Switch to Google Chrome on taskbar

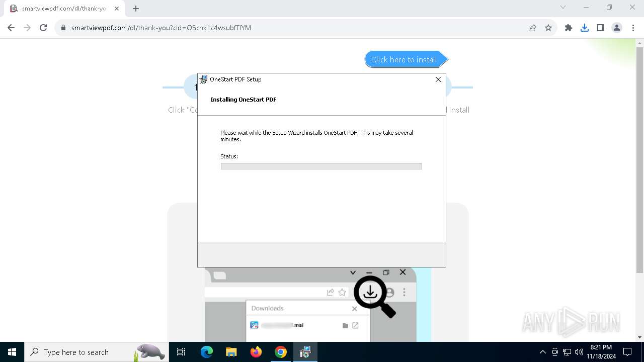coord(281,352)
